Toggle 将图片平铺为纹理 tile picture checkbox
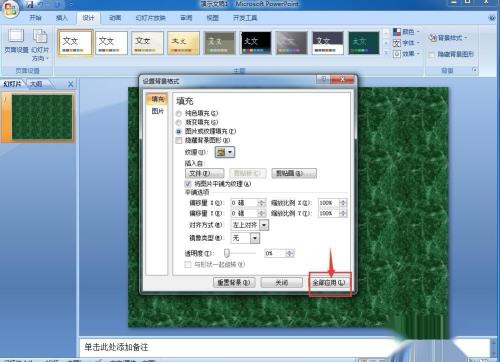500x362 pixels. (x=188, y=184)
